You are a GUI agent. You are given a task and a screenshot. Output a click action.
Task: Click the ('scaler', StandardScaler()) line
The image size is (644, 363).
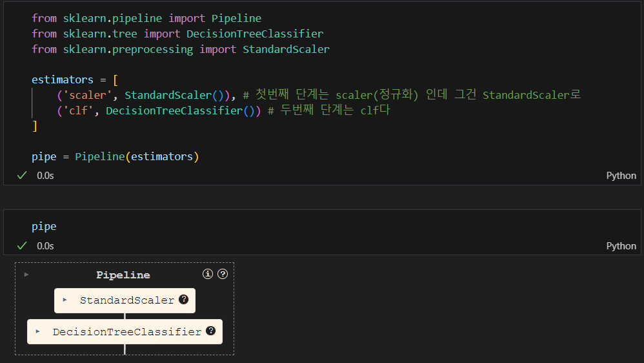coord(319,95)
